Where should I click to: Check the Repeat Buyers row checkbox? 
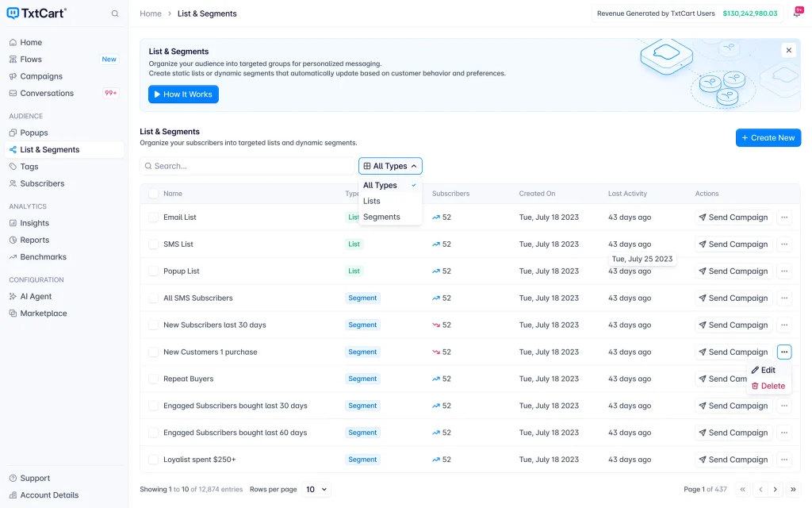[153, 379]
